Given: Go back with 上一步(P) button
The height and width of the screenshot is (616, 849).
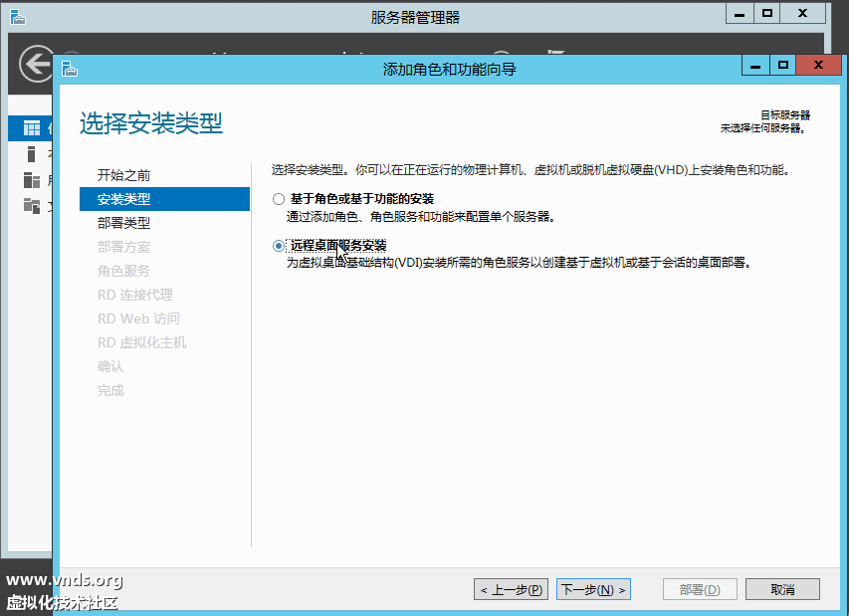Looking at the screenshot, I should coord(511,589).
